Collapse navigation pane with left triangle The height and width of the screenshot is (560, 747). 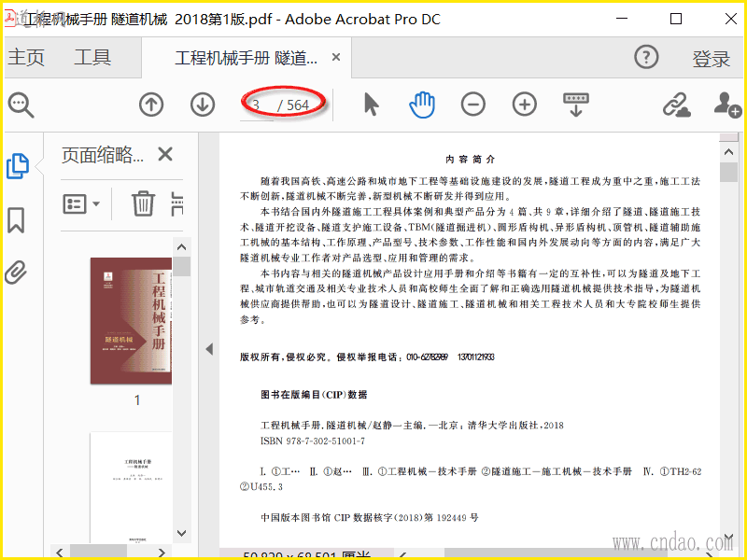tap(209, 349)
